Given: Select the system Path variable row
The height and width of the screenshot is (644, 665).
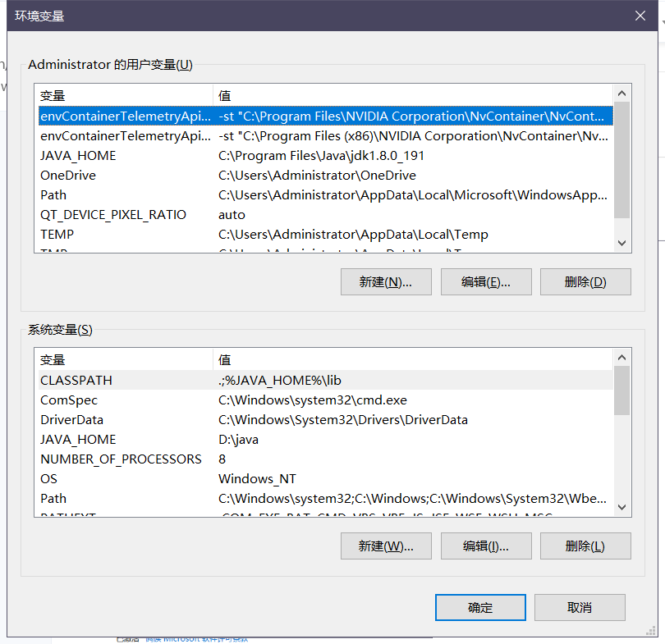Looking at the screenshot, I should tap(326, 498).
